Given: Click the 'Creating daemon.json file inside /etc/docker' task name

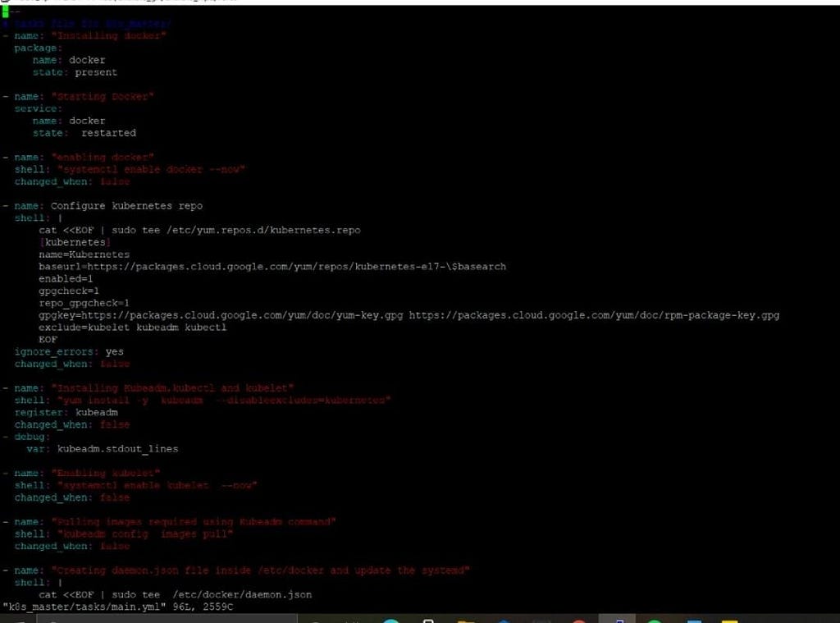Looking at the screenshot, I should [x=260, y=570].
